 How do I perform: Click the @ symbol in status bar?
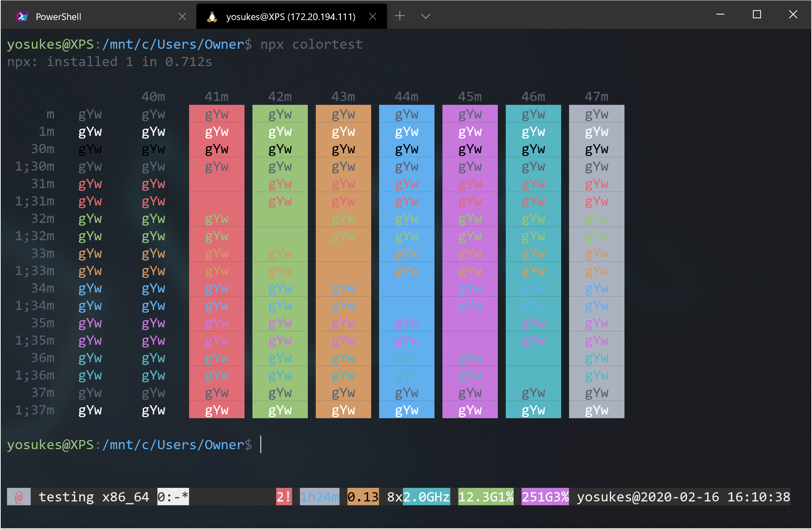[x=19, y=497]
